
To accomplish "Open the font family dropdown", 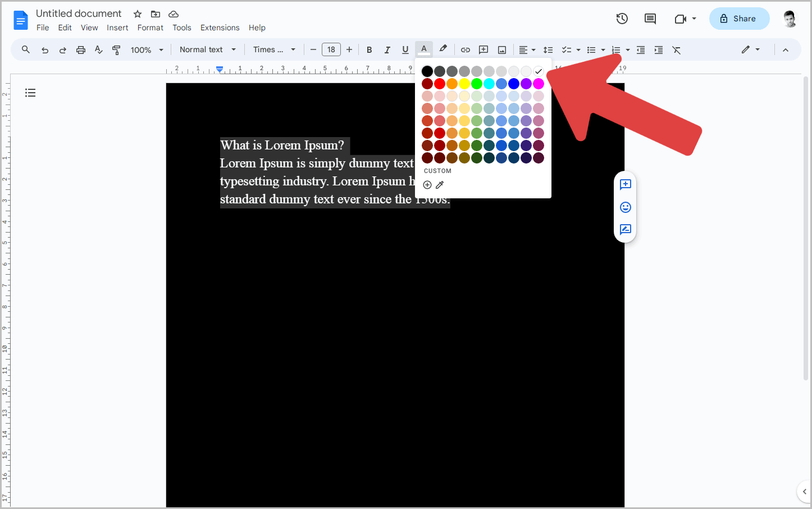I will pos(273,49).
